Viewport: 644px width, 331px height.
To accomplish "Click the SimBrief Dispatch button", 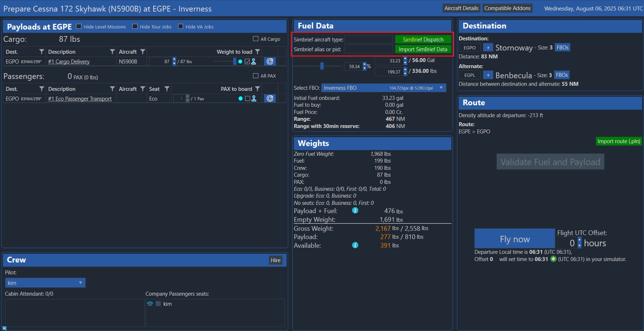I will (x=423, y=39).
